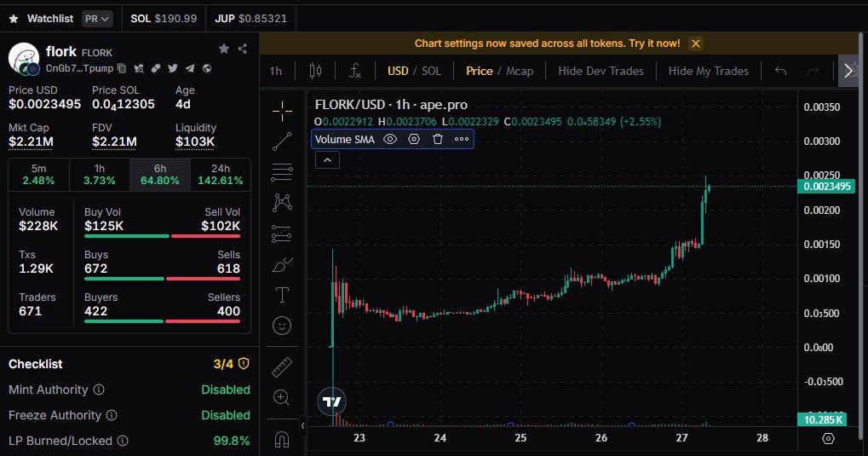
Task: Open the Fibonacci lines tool
Action: 282,172
